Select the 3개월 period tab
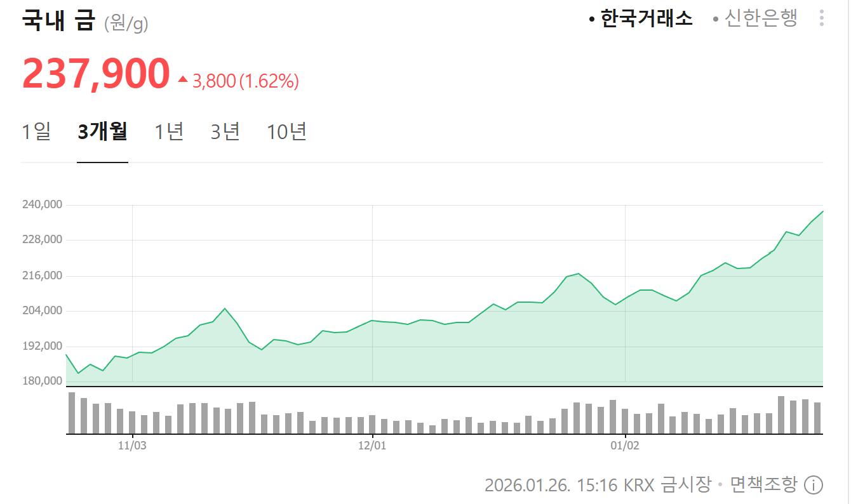Image resolution: width=851 pixels, height=504 pixels. click(102, 131)
